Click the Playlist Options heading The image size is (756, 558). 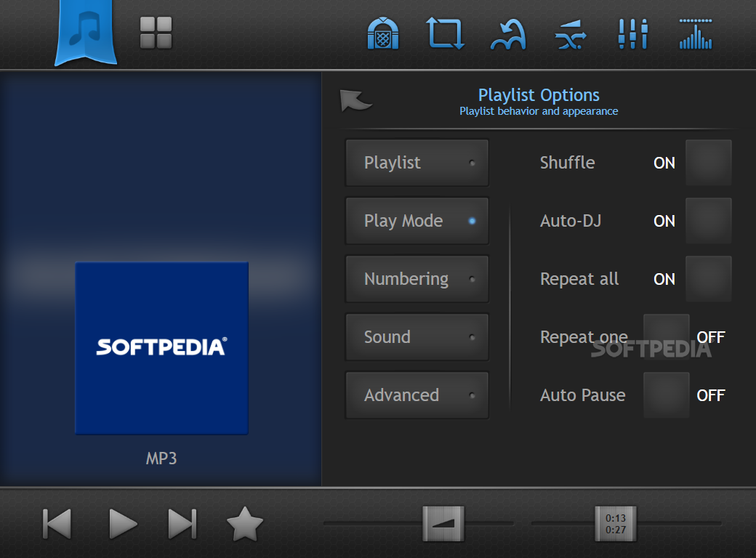pyautogui.click(x=539, y=95)
